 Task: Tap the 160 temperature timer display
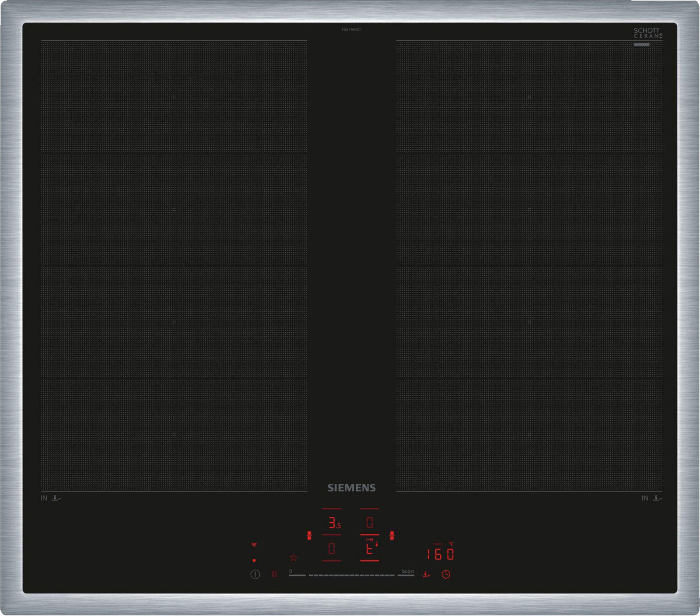441,554
